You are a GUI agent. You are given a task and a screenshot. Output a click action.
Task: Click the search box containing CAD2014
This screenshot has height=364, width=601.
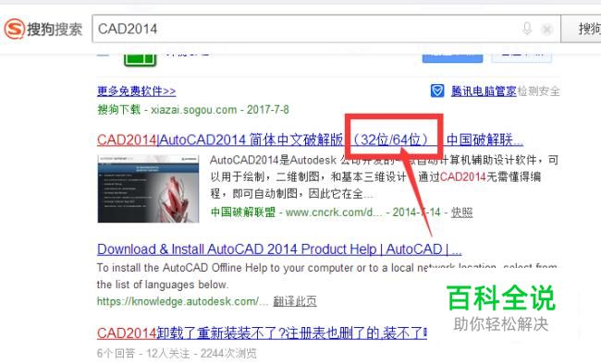click(x=326, y=29)
